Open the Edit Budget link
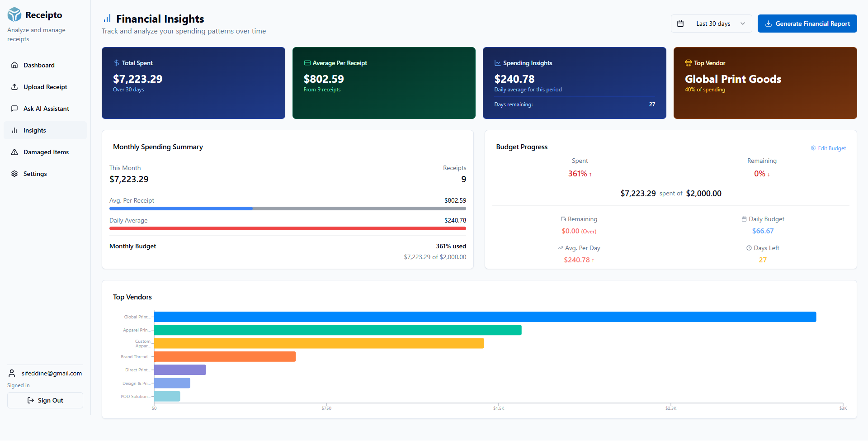 828,148
